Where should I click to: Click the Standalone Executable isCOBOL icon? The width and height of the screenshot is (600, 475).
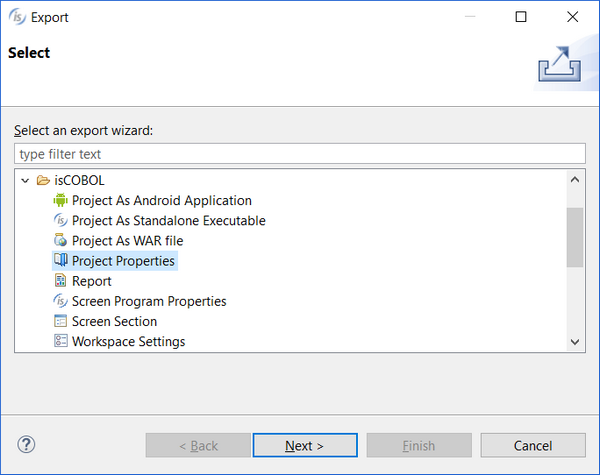tap(60, 220)
